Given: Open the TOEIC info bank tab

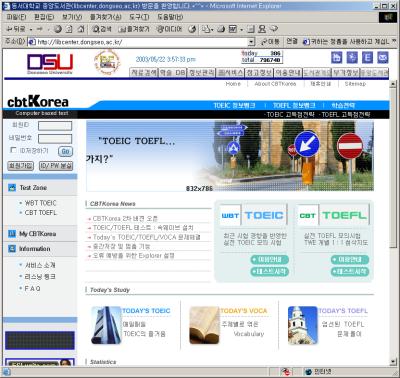Looking at the screenshot, I should (234, 105).
